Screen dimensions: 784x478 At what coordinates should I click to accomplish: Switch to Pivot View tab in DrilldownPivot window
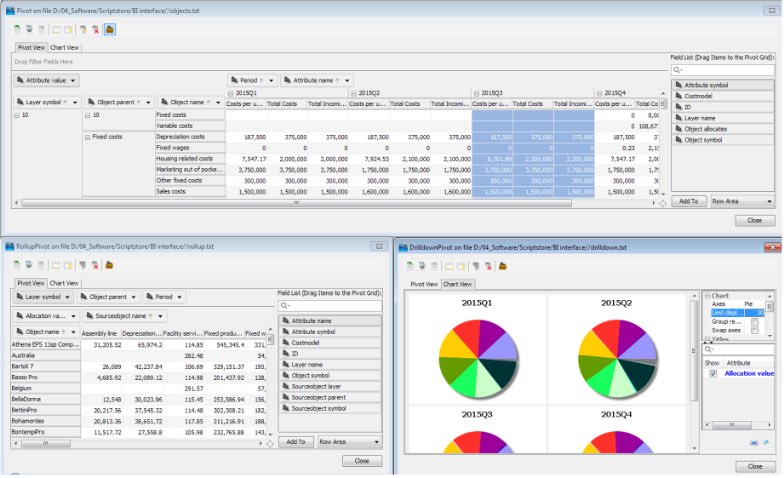[x=424, y=284]
